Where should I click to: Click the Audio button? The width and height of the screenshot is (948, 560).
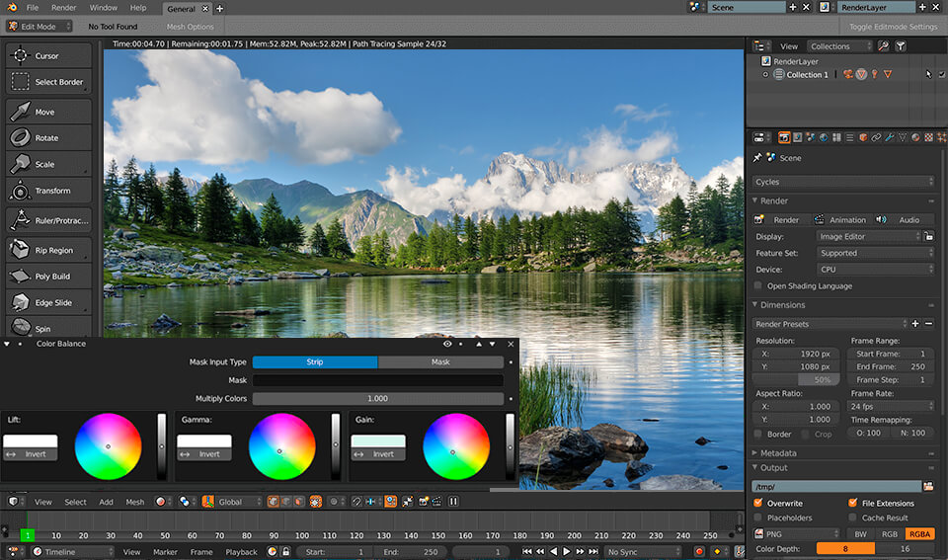click(x=904, y=219)
